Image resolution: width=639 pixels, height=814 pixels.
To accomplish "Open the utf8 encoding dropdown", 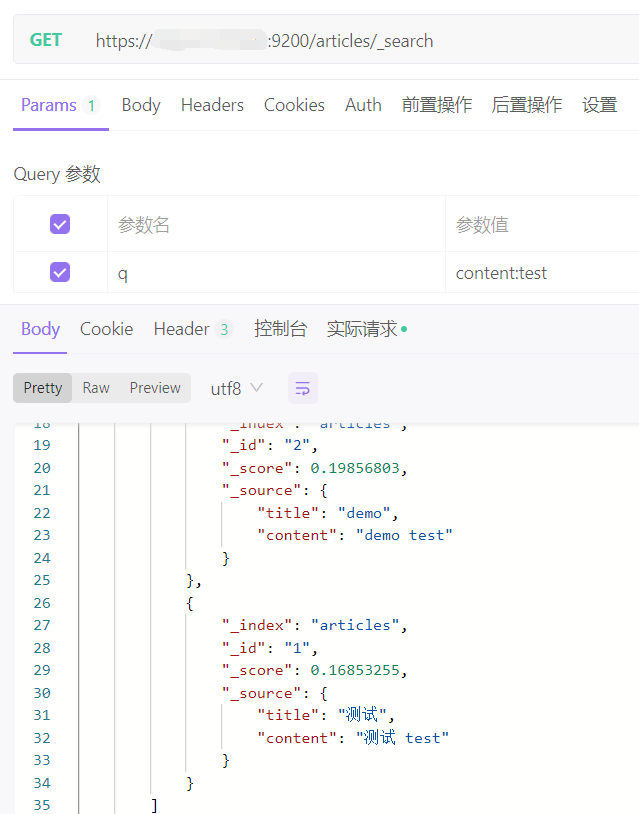I will click(x=237, y=388).
